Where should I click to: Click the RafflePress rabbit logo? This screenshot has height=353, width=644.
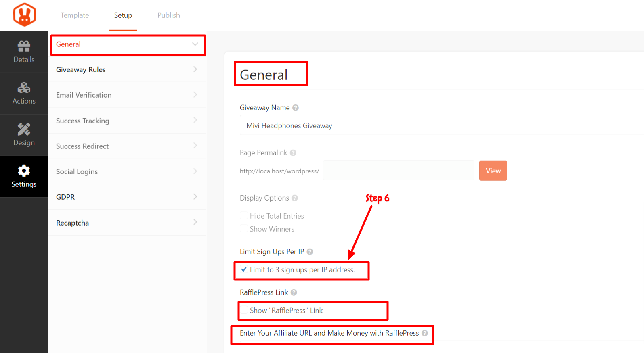tap(24, 15)
